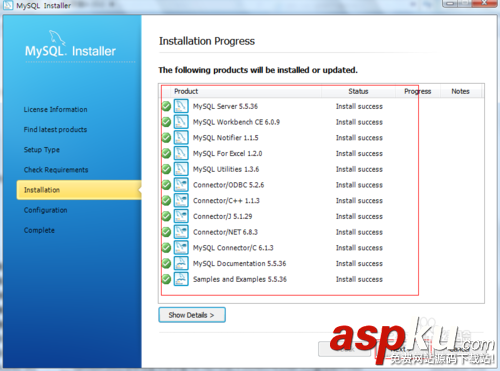Go to the Configuration step

point(46,210)
